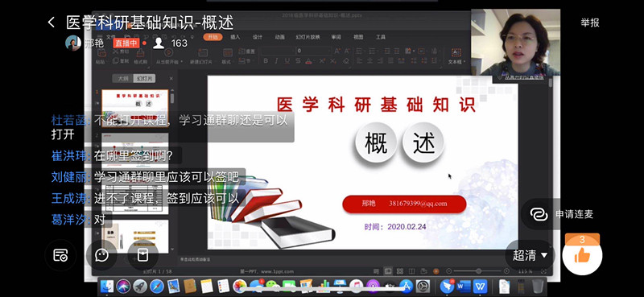This screenshot has width=644, height=297.
Task: Toggle bold formatting B
Action: [266, 61]
